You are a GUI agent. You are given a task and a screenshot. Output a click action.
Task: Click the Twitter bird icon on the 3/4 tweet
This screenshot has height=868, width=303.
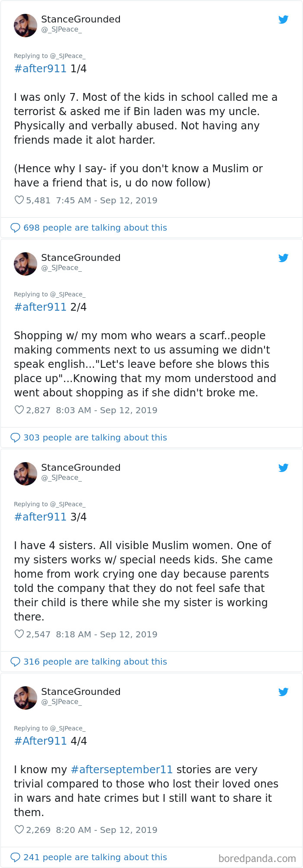pyautogui.click(x=284, y=468)
